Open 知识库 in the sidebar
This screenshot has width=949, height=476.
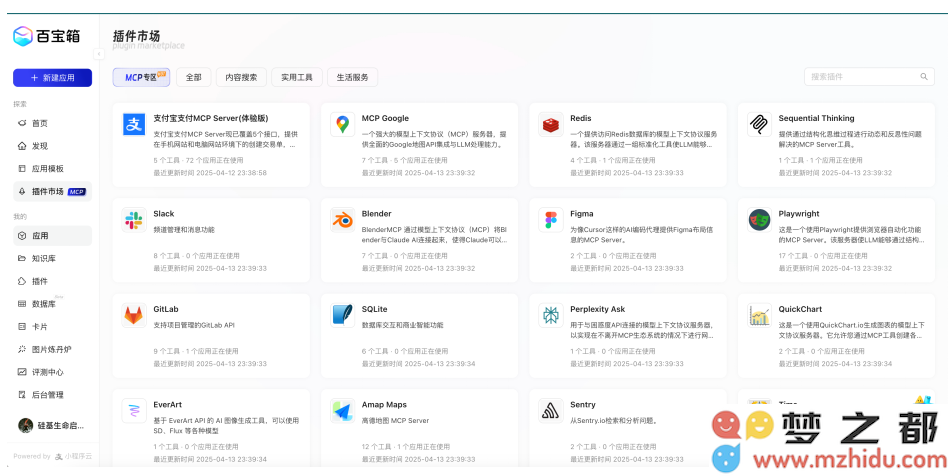tap(53, 259)
